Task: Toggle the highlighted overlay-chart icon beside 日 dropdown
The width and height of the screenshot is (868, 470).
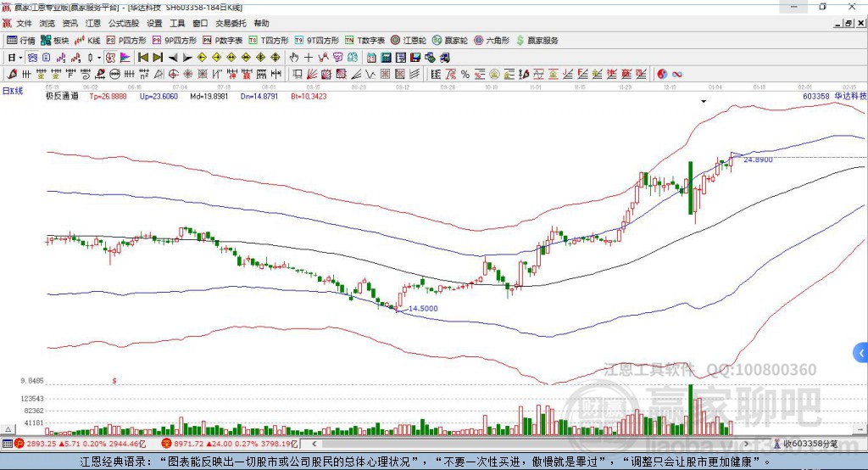Action: tap(32, 58)
